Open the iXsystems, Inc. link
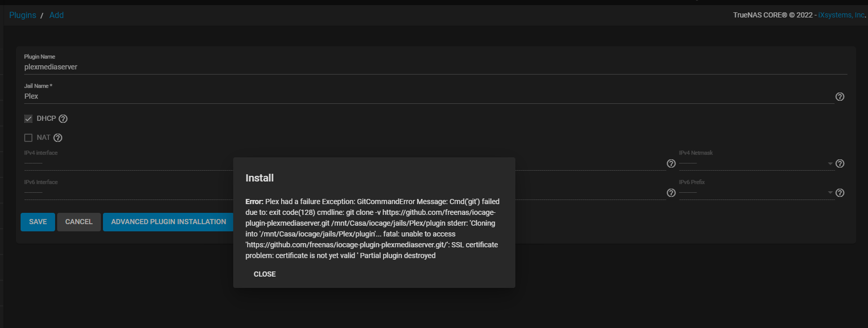This screenshot has width=868, height=328. (x=841, y=15)
